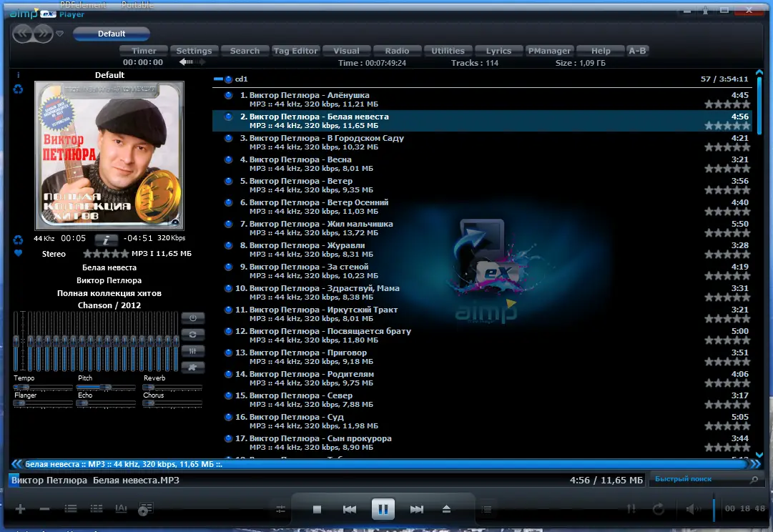Select the Default playlist tab
The image size is (773, 532).
(x=112, y=34)
